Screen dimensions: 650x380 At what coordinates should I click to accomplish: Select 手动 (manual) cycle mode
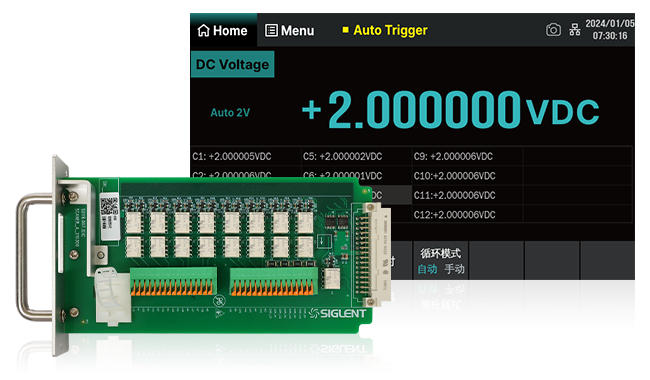click(454, 269)
